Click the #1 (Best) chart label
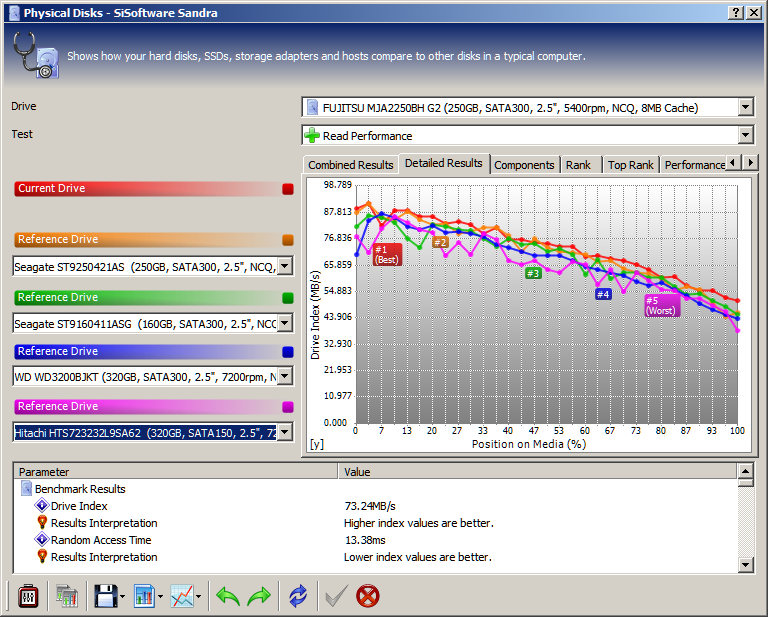The height and width of the screenshot is (617, 768). point(387,255)
